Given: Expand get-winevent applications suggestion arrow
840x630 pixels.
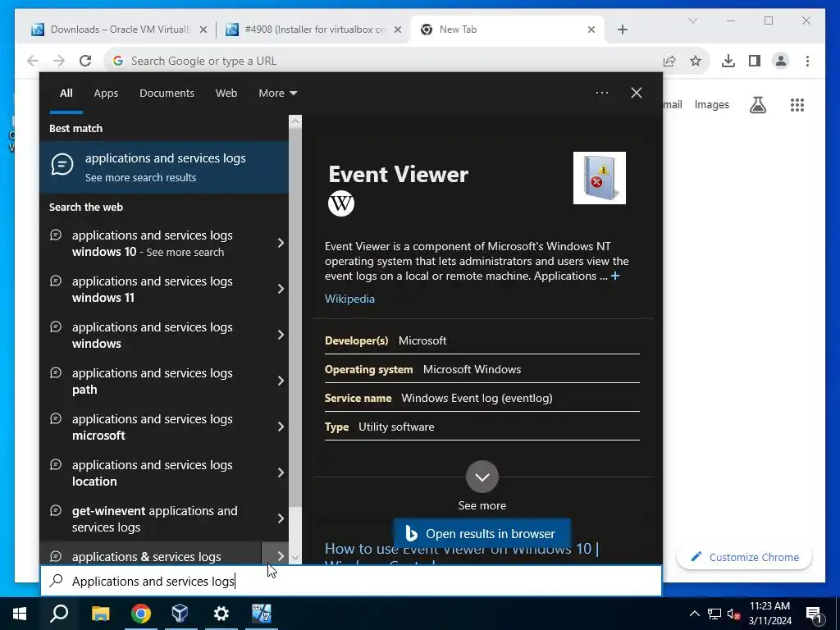Looking at the screenshot, I should click(281, 518).
